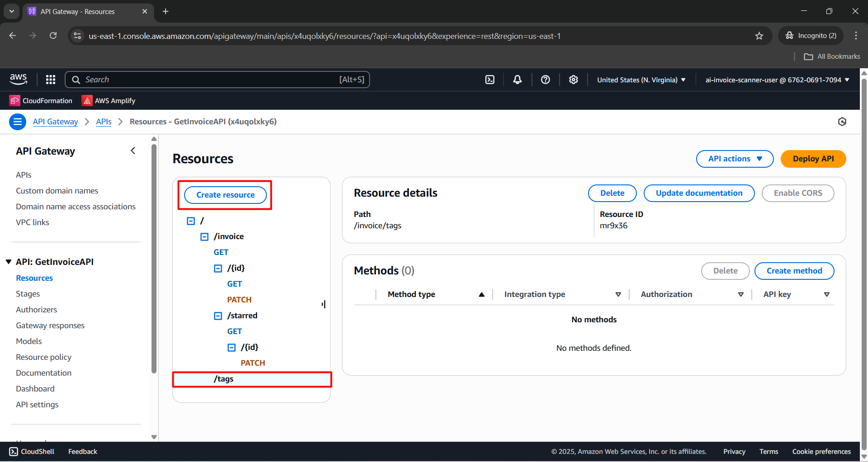Viewport: 868px width, 462px height.
Task: Open the console settings gear
Action: click(x=573, y=79)
